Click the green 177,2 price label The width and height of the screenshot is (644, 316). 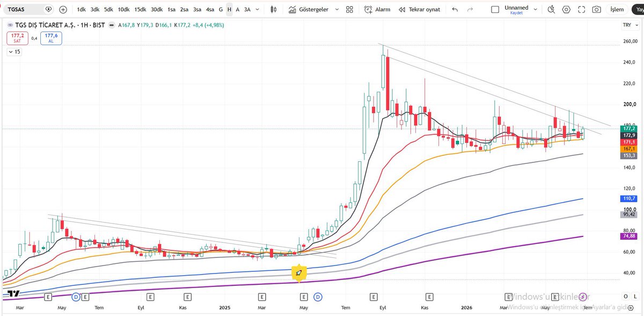click(629, 129)
